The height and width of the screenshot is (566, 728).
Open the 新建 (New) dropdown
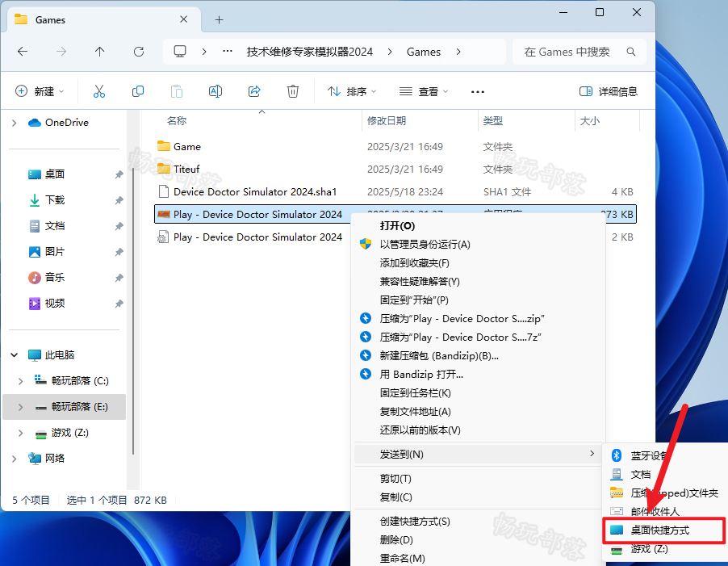click(x=40, y=91)
